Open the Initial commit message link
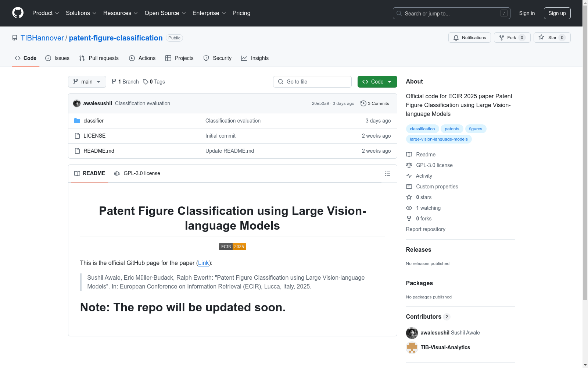The height and width of the screenshot is (368, 588). [x=220, y=136]
